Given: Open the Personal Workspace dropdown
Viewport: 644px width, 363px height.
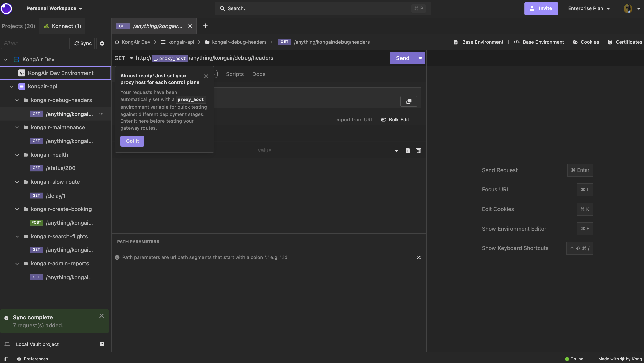Looking at the screenshot, I should 54,8.
